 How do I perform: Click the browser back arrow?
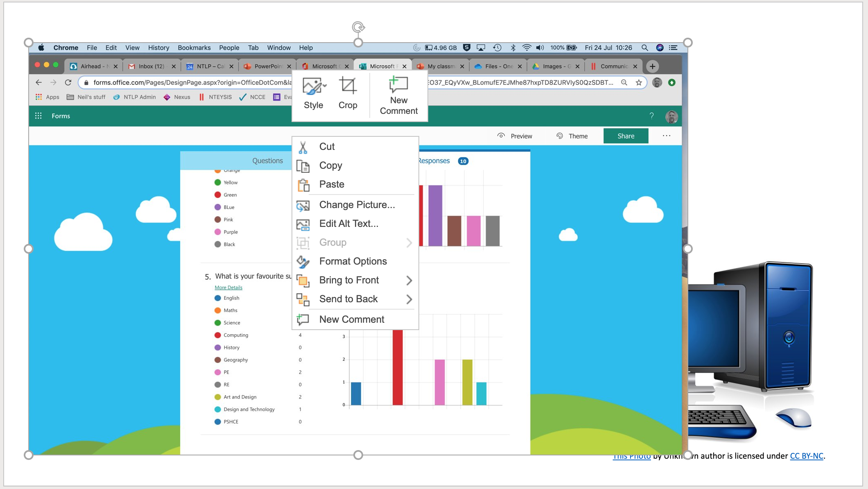39,82
